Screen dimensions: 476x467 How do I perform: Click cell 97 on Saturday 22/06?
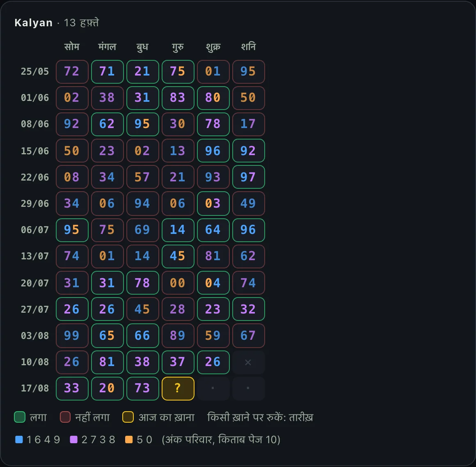[248, 177]
